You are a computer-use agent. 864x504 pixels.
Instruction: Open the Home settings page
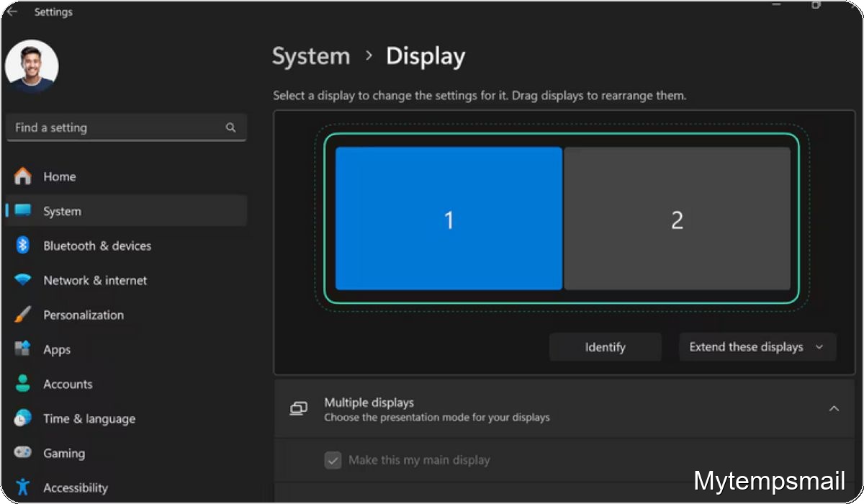pos(60,176)
